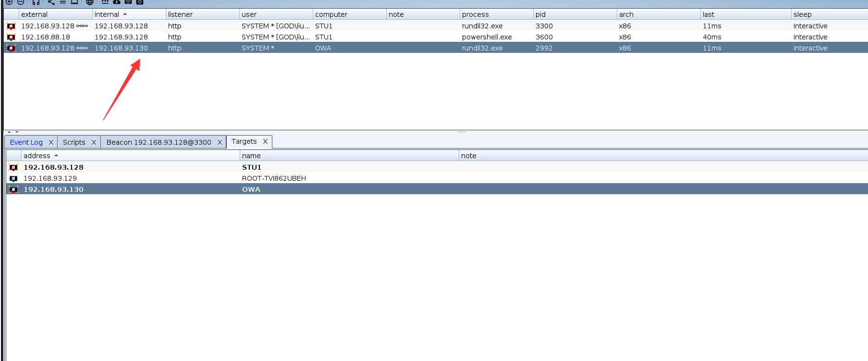Open the Beacon 192.168.93.128@3300 tab
This screenshot has height=361, width=868.
[159, 142]
